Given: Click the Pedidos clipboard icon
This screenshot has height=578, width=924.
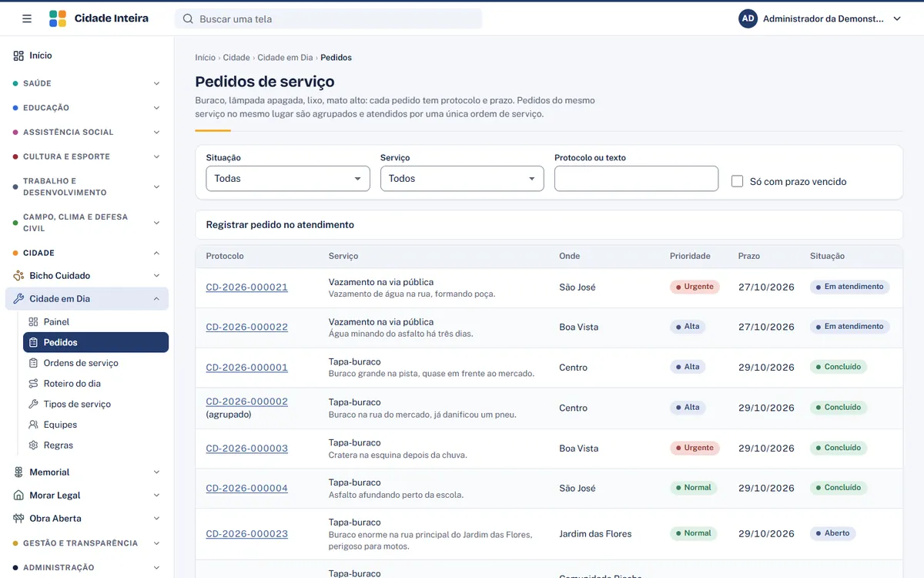Looking at the screenshot, I should pos(33,342).
